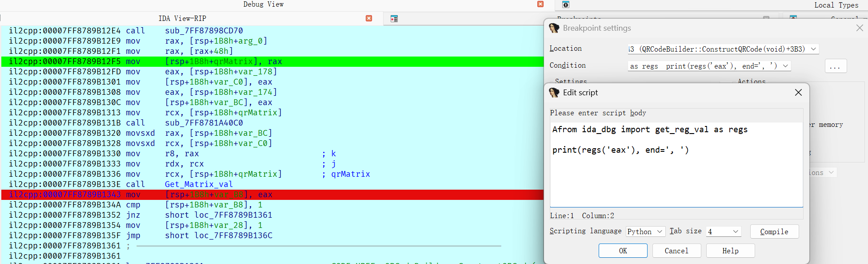
Task: Click the Scripting language label
Action: point(585,231)
